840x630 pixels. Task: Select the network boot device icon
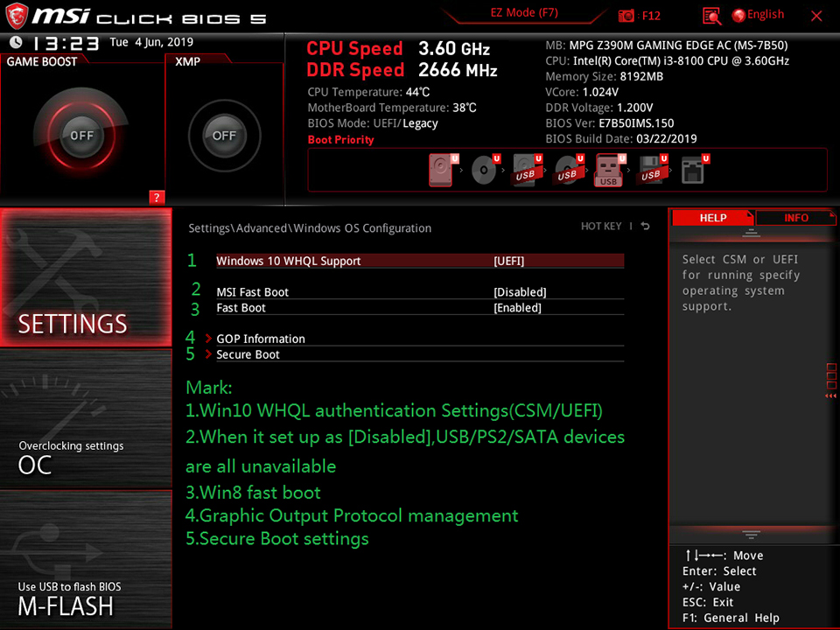click(694, 170)
